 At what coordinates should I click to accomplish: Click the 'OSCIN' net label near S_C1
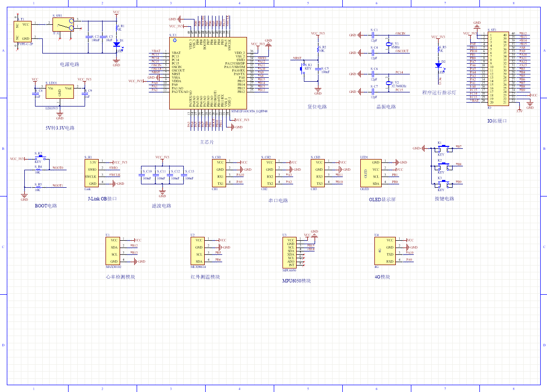(x=401, y=34)
